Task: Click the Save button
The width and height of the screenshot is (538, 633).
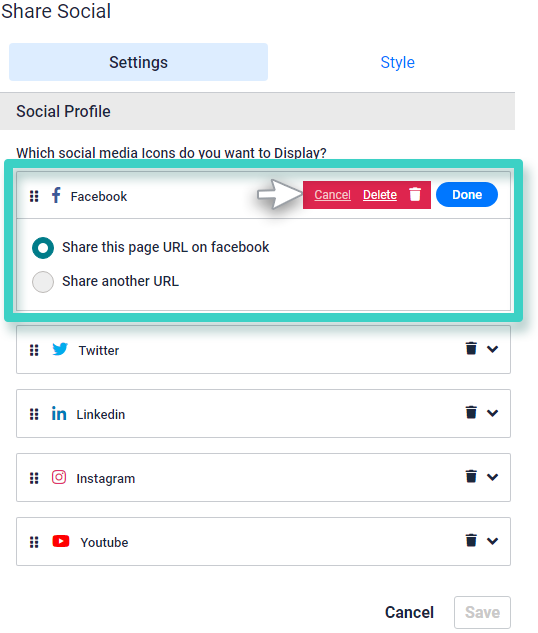Action: [482, 612]
